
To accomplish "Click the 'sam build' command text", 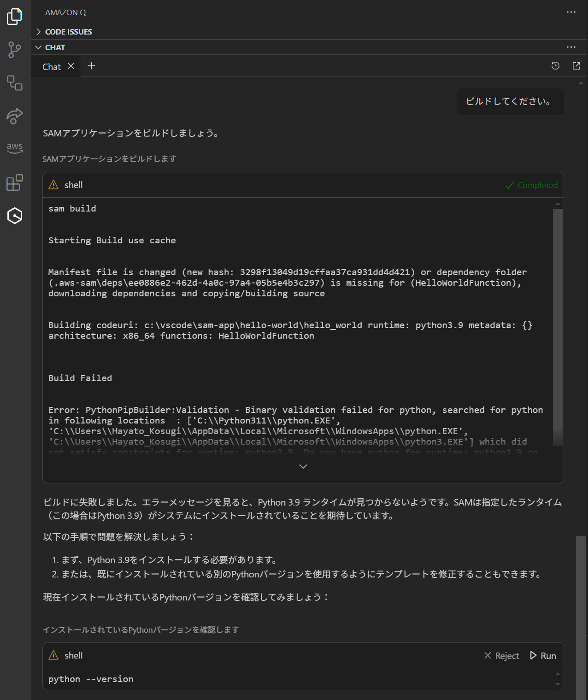I will 72,209.
